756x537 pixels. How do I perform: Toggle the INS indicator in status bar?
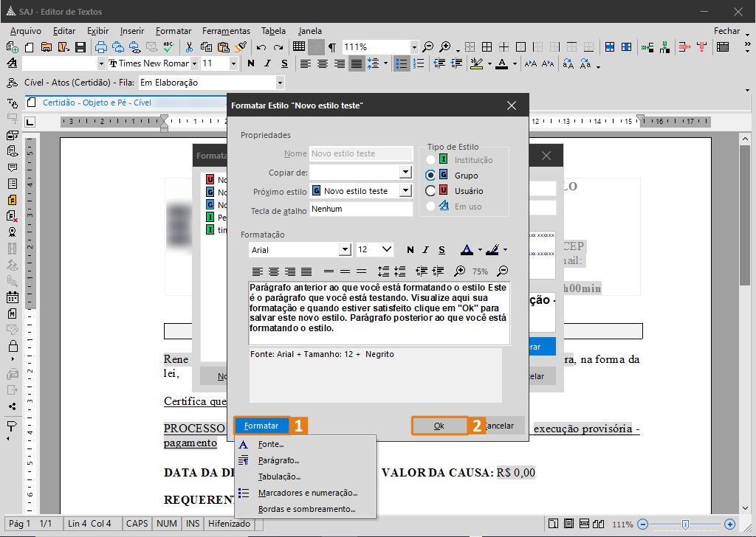tap(193, 524)
